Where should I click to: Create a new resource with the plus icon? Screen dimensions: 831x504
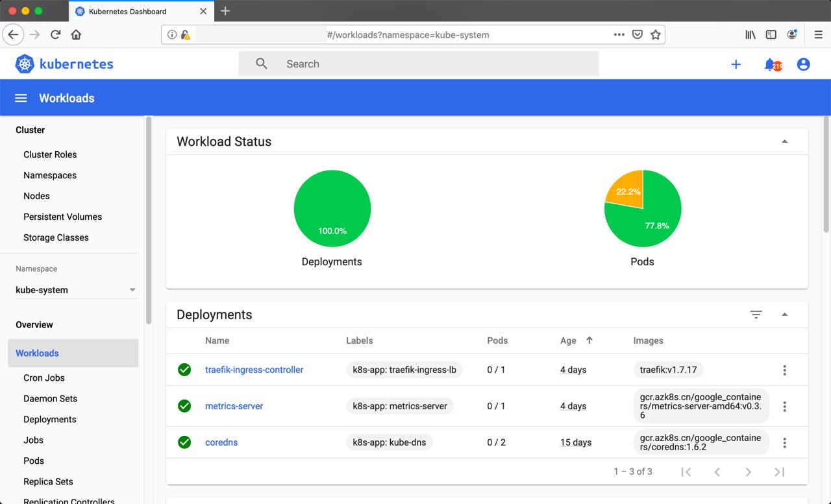click(736, 64)
